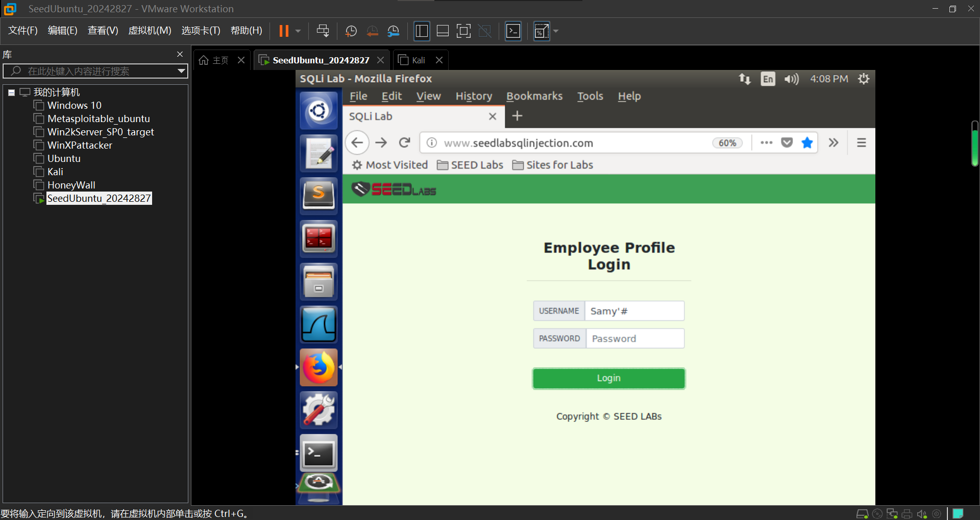Screen dimensions: 980x520
Task: Toggle the bookmark star for this page
Action: coord(807,143)
